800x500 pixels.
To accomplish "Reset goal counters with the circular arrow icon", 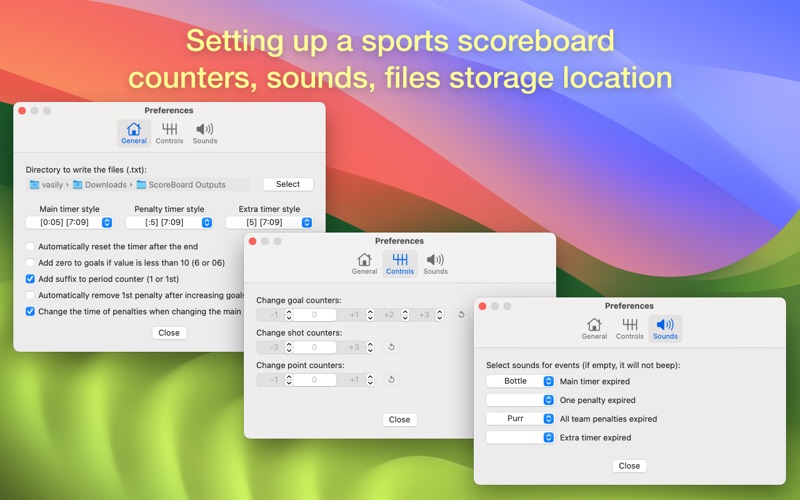I will [x=461, y=315].
